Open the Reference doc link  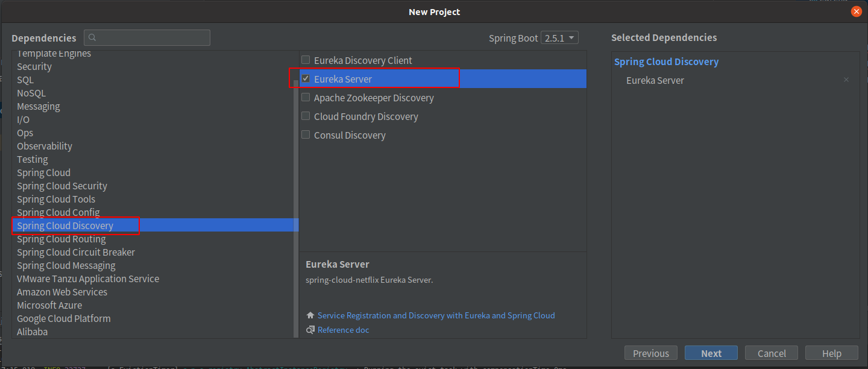pos(344,330)
